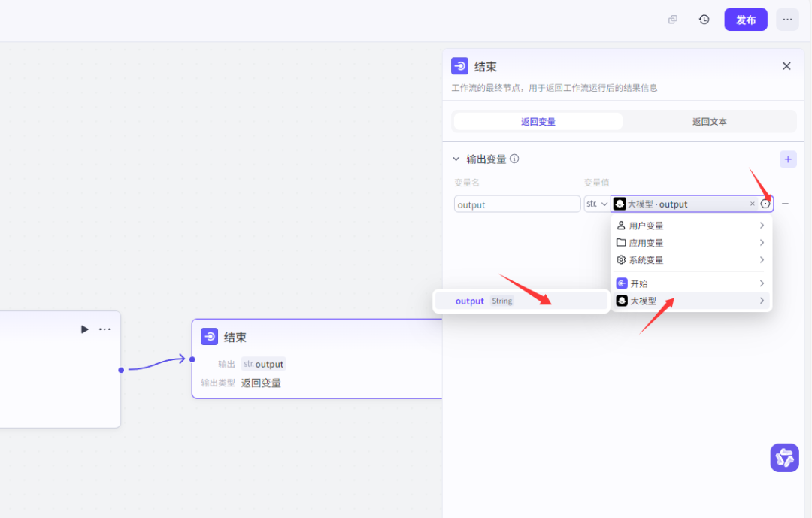The image size is (812, 518).
Task: Clear the 大模型·output variable with x
Action: [x=752, y=203]
